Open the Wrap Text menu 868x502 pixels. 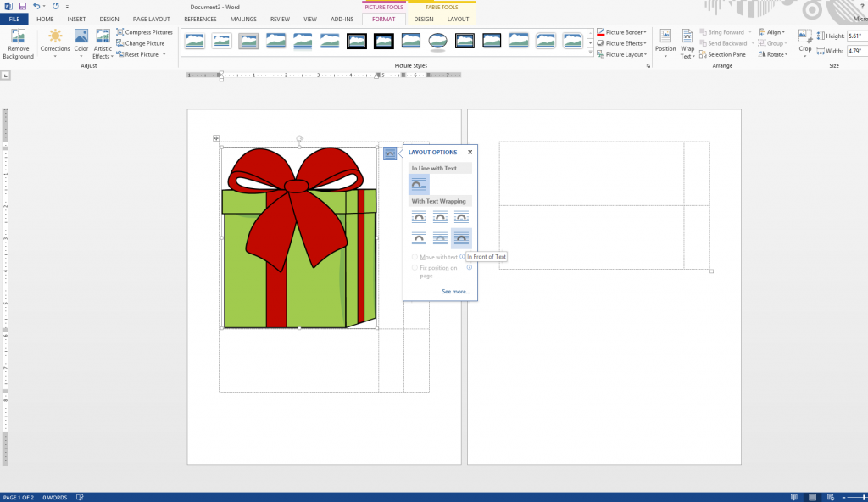pyautogui.click(x=687, y=44)
